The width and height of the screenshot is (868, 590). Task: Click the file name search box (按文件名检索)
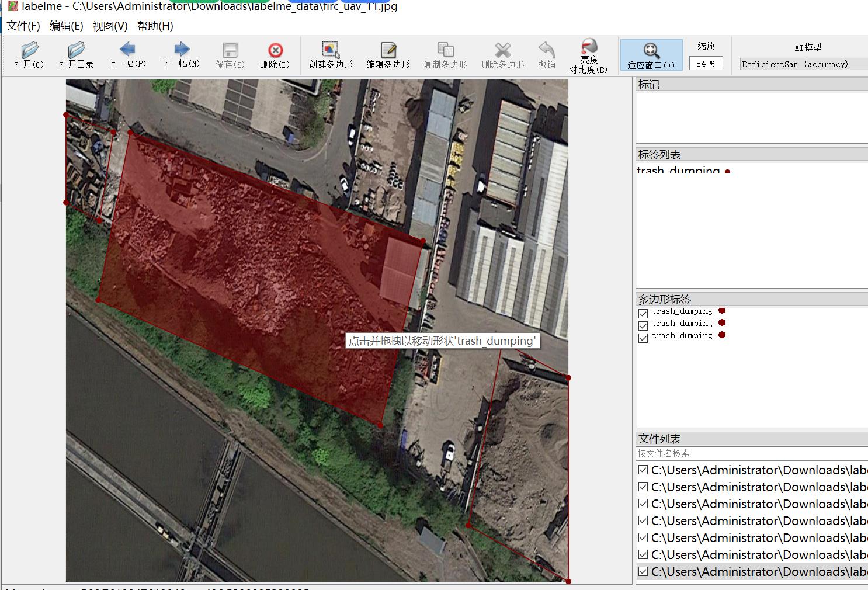click(x=751, y=453)
